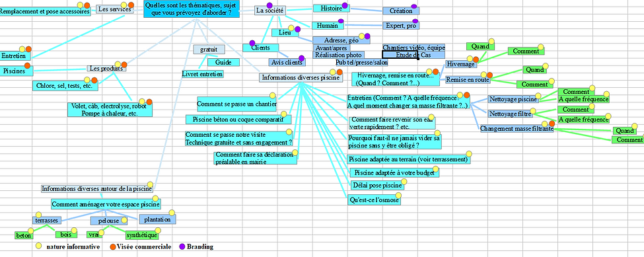Select the "Délai pose piscine" box
644x257 pixels.
point(377,186)
